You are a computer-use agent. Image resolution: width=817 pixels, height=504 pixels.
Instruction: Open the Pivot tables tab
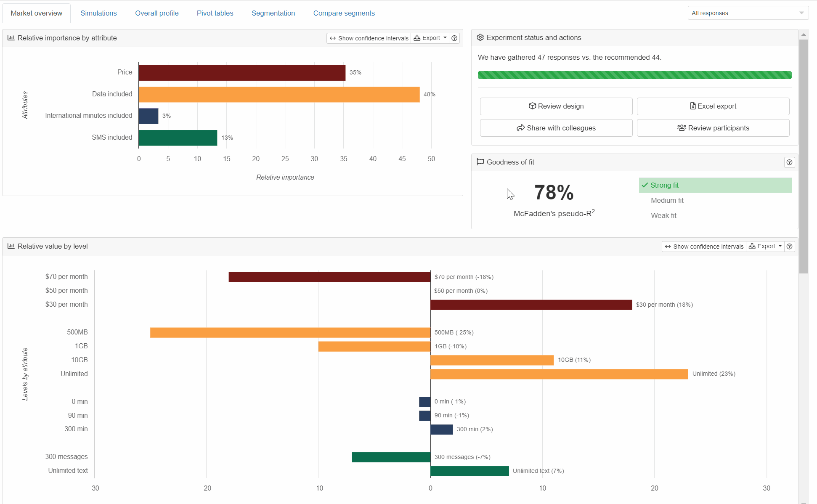pos(215,13)
